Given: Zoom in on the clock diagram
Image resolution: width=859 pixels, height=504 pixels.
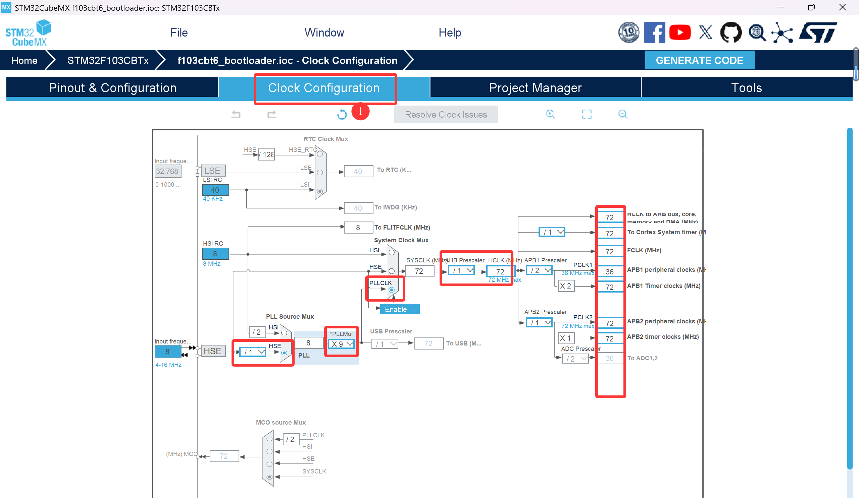Looking at the screenshot, I should point(550,114).
